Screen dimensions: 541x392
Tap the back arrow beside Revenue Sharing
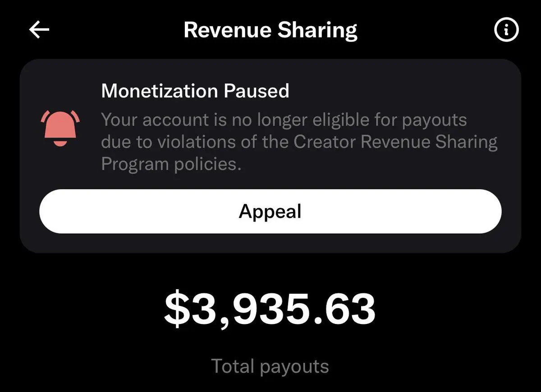click(x=39, y=30)
